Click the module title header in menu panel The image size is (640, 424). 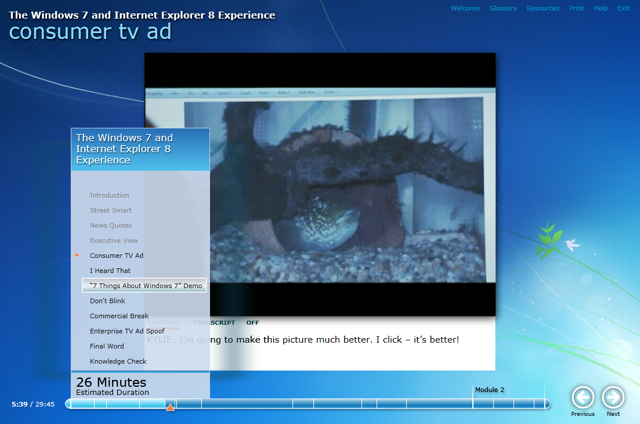pyautogui.click(x=140, y=149)
